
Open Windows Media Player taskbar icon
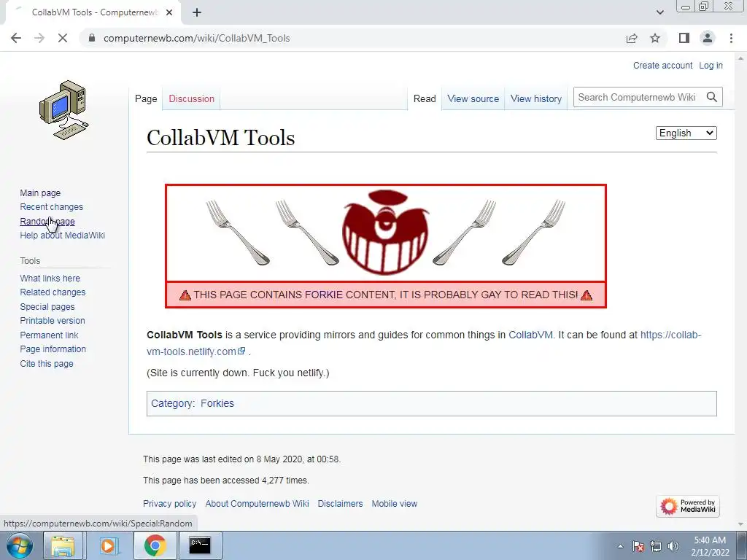coord(108,545)
